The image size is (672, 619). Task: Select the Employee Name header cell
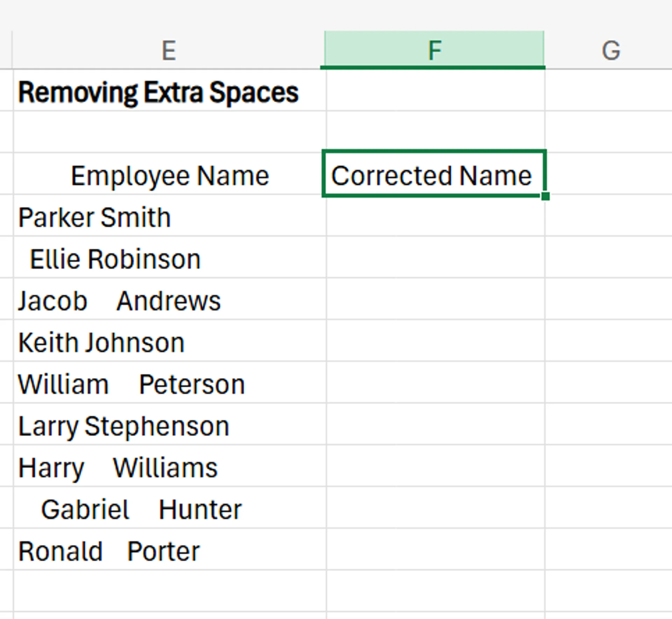coord(168,175)
